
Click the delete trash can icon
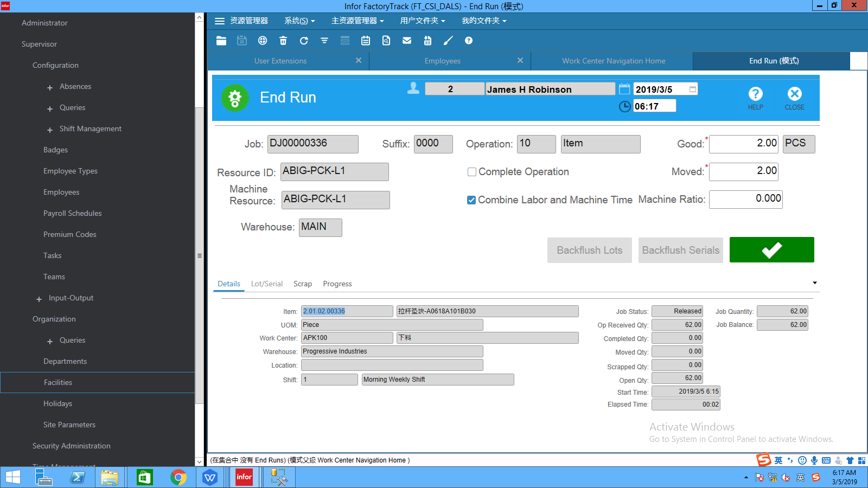[x=283, y=41]
